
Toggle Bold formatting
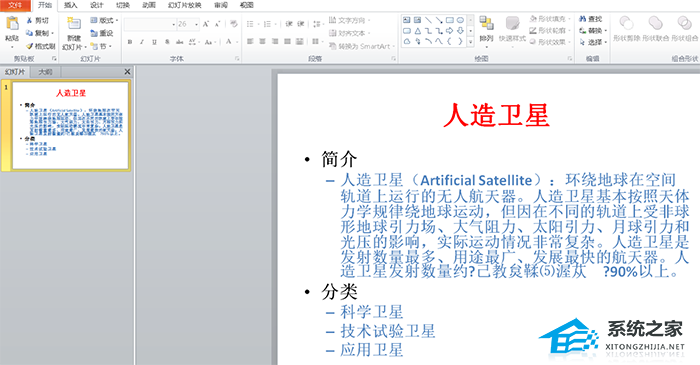click(130, 42)
